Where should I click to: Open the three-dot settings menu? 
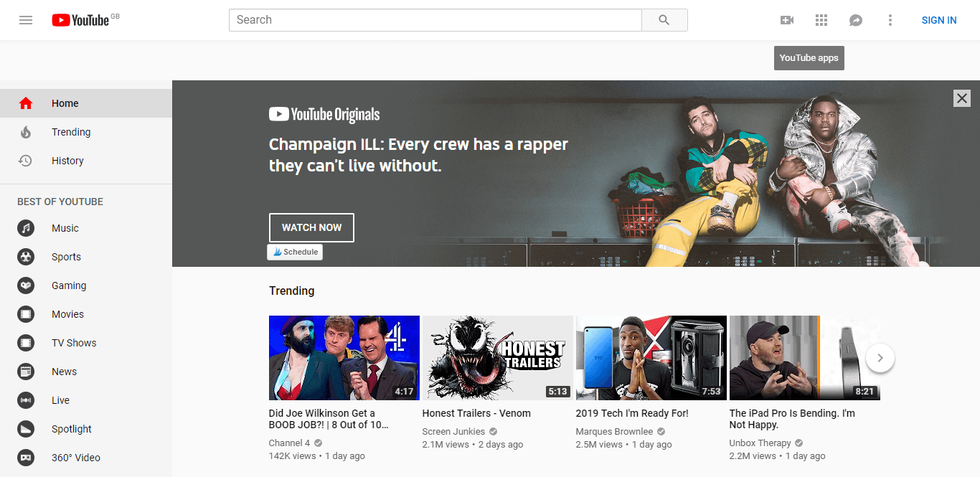point(890,20)
